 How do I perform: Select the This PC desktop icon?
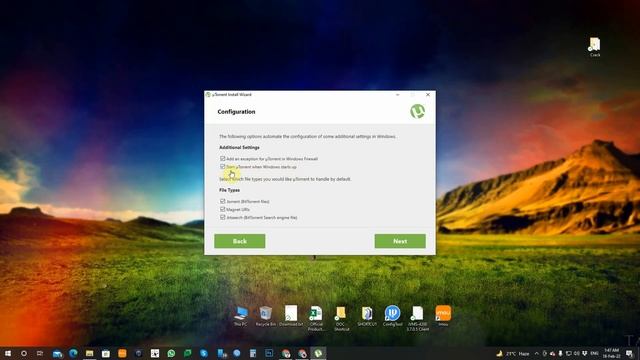pyautogui.click(x=241, y=316)
